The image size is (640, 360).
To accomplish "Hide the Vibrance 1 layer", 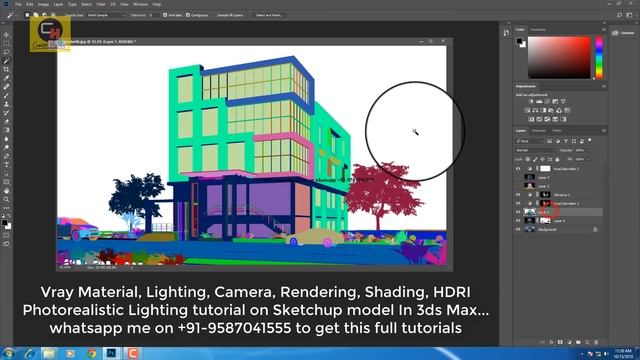I will point(518,195).
